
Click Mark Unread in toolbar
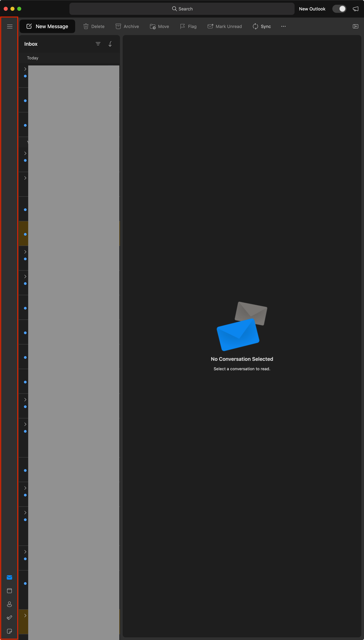224,26
